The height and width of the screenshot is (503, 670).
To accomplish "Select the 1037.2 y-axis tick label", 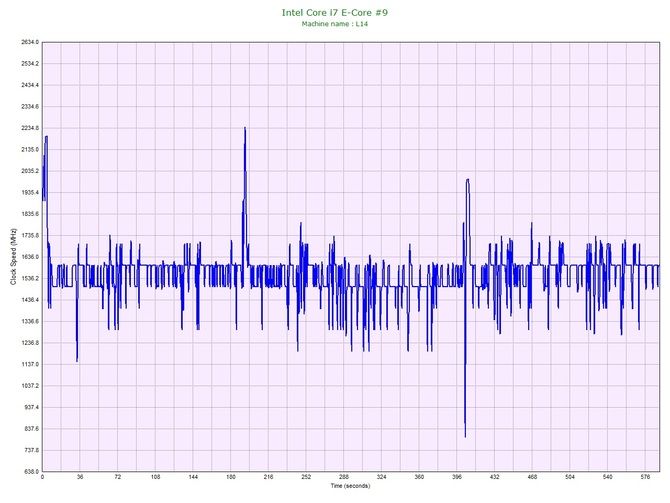I will pos(30,386).
